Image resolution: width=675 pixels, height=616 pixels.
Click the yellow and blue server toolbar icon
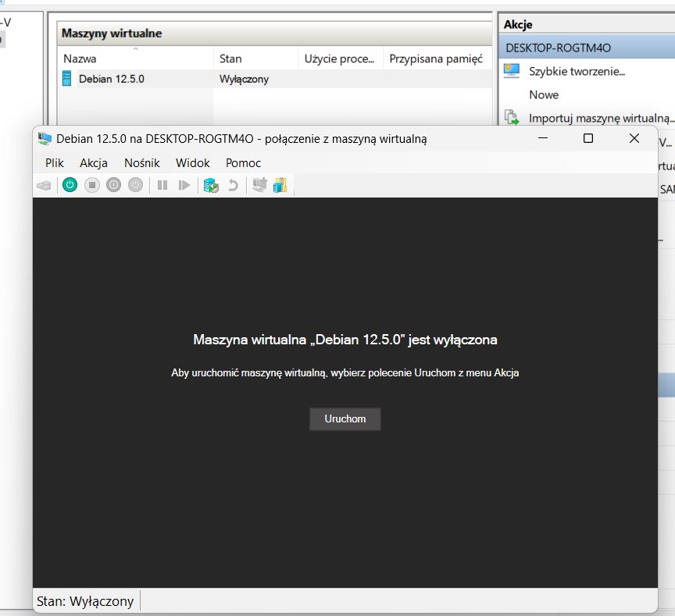(x=280, y=185)
